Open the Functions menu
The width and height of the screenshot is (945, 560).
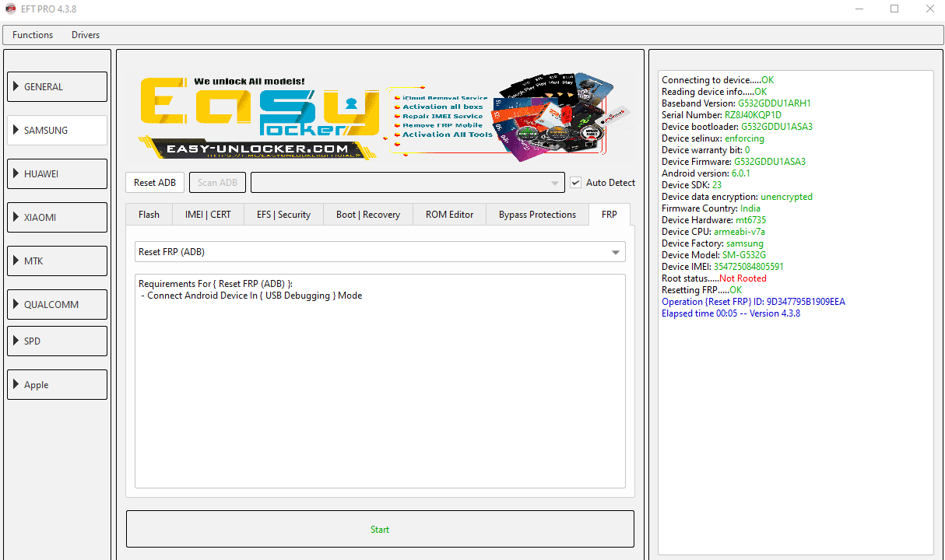coord(33,35)
